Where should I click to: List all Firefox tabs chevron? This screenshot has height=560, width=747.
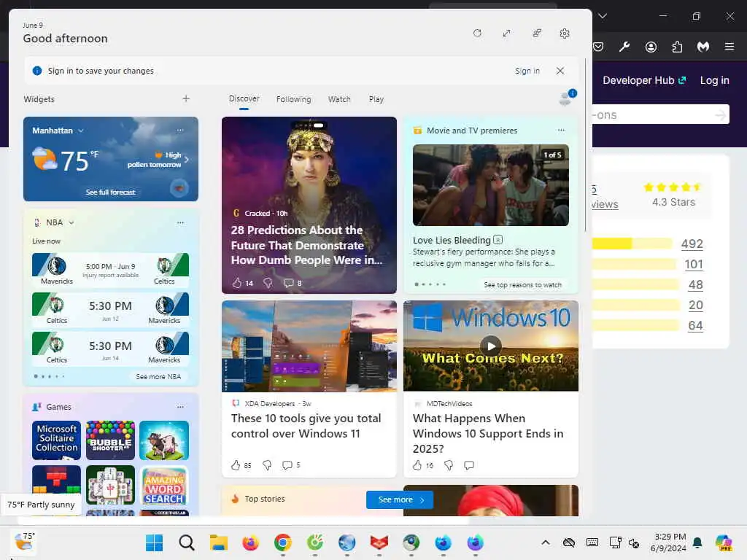(602, 16)
